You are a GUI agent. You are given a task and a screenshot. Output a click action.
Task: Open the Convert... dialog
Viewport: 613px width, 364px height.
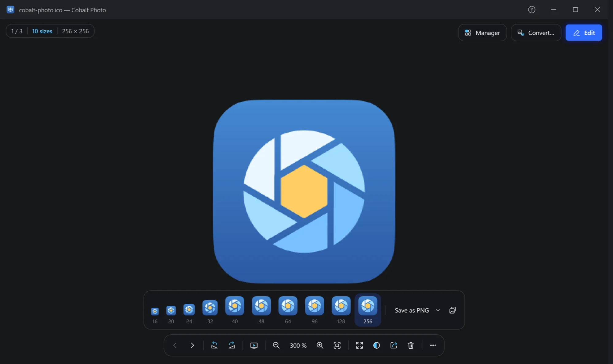(x=536, y=32)
